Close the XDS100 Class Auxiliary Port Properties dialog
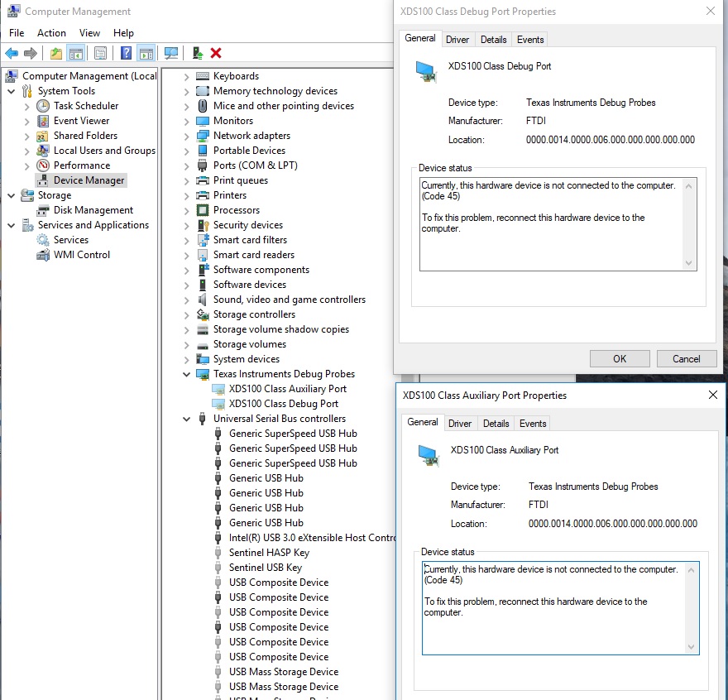Image resolution: width=728 pixels, height=700 pixels. [x=712, y=396]
